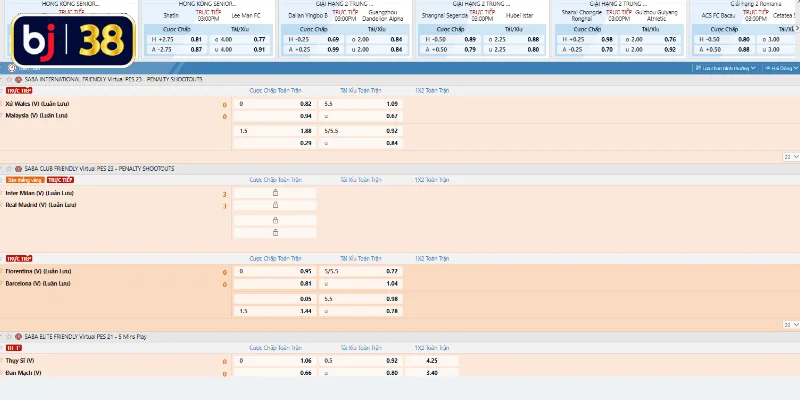Open Xứ Wales (V) team row
The height and width of the screenshot is (400, 800).
click(x=37, y=104)
